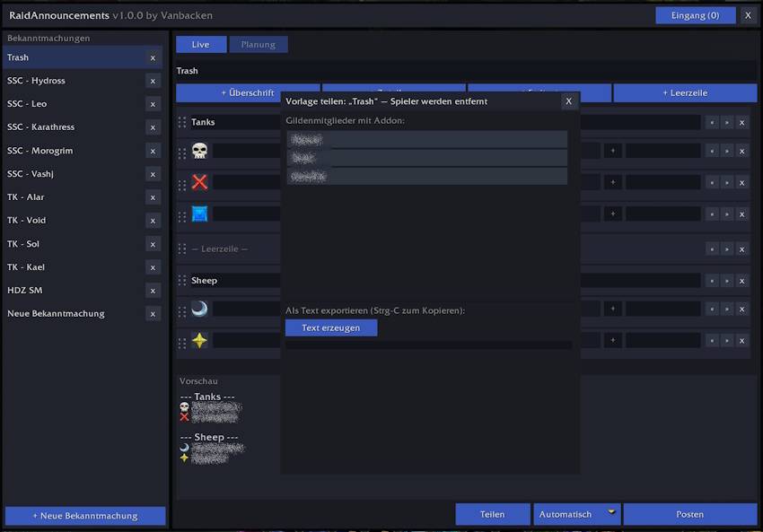Grab the drag handle of the Sheep heading
This screenshot has width=763, height=532.
182,281
